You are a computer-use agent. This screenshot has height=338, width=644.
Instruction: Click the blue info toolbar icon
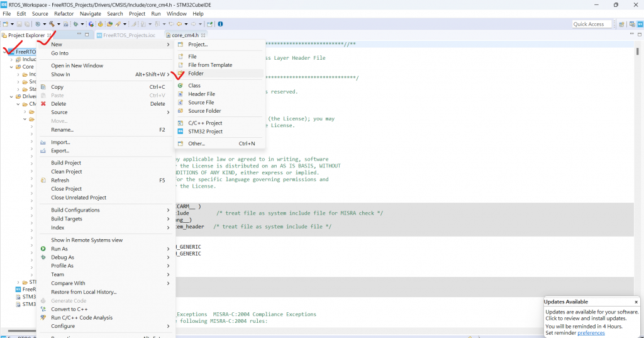click(x=220, y=25)
